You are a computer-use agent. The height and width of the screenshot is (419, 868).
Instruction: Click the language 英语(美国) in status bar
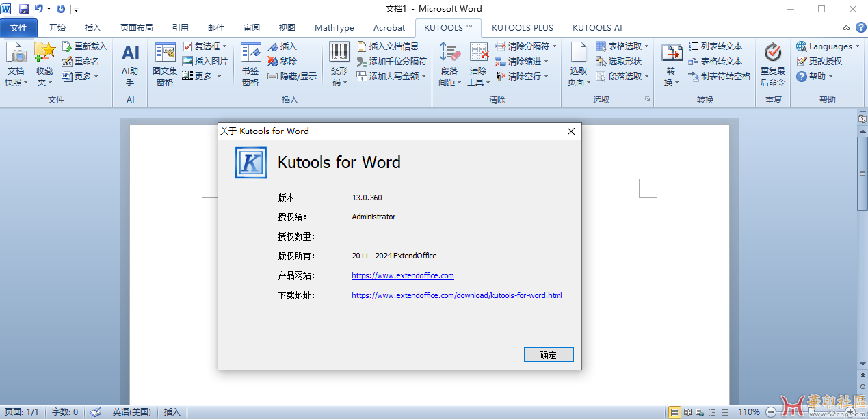click(132, 412)
